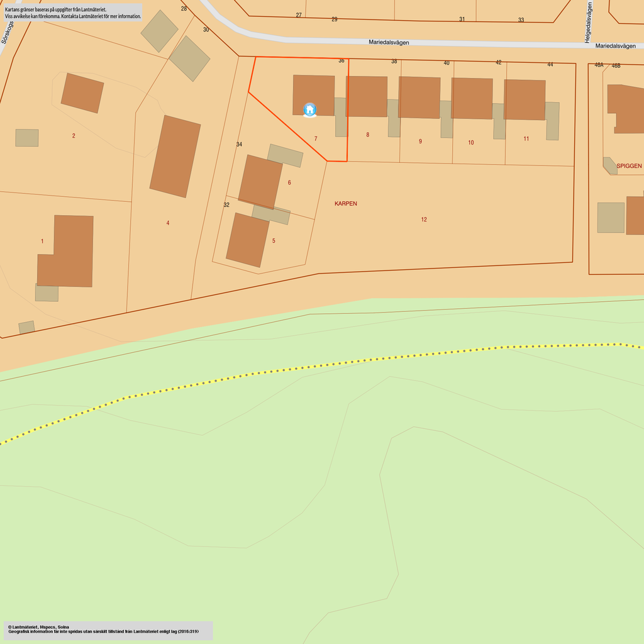Select the KARPEN block label
Image resolution: width=644 pixels, height=644 pixels.
click(x=345, y=204)
